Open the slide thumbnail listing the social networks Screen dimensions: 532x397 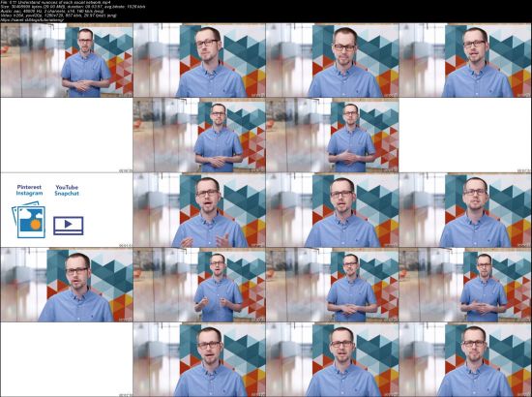[67, 210]
